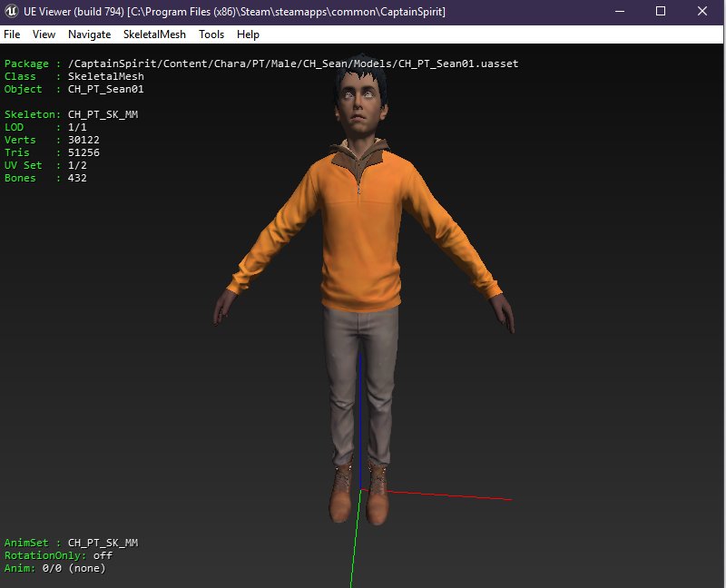Open the File menu

pos(12,34)
